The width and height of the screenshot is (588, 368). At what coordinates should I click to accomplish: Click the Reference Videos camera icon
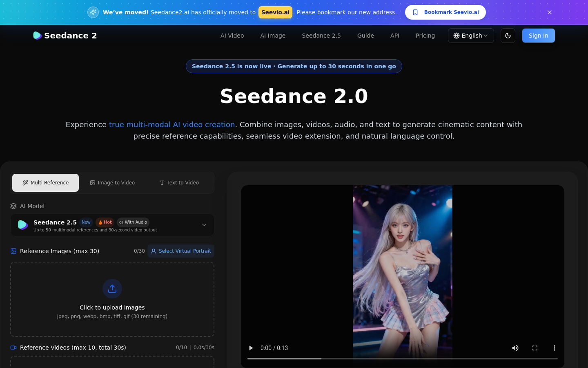point(13,348)
